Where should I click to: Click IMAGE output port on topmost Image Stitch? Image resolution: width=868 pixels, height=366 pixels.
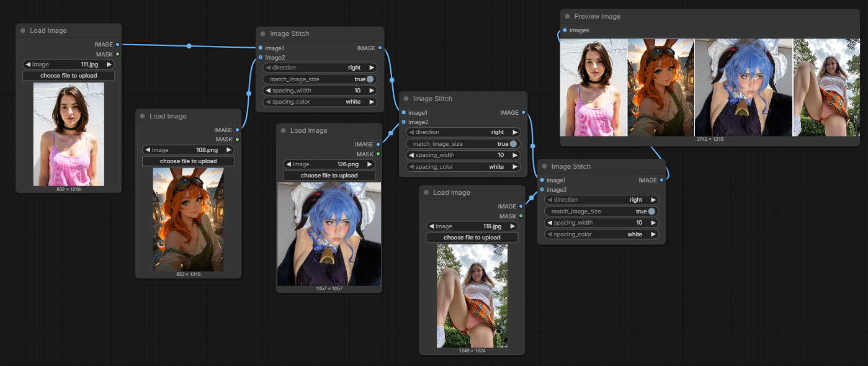(x=380, y=48)
